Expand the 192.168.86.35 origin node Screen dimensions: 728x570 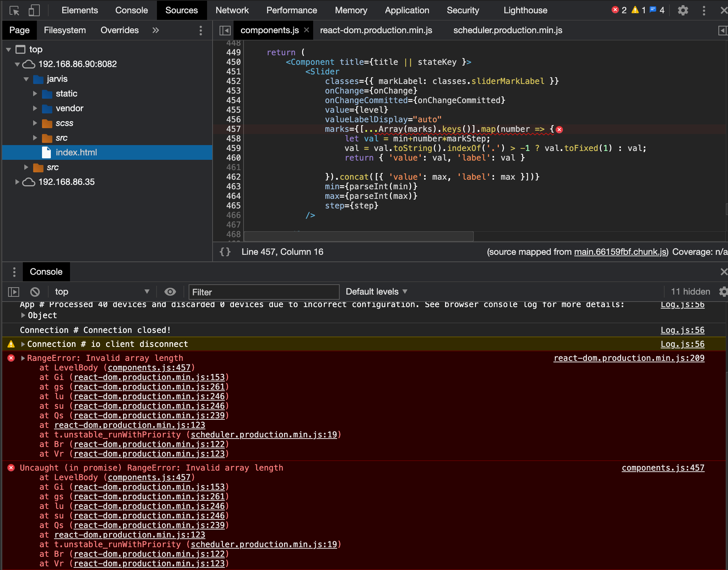[17, 182]
